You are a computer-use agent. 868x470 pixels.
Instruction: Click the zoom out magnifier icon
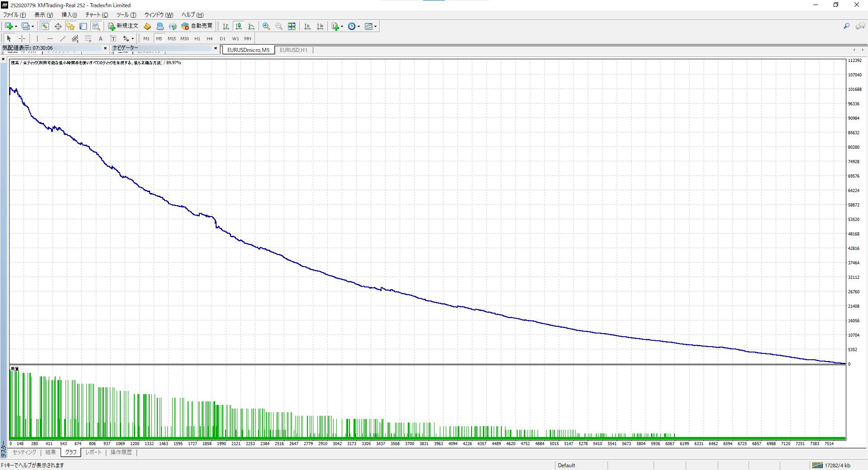pos(279,26)
